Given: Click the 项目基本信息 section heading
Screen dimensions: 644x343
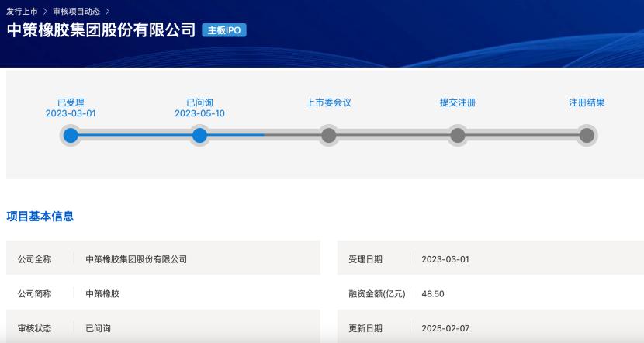Looking at the screenshot, I should tap(40, 216).
